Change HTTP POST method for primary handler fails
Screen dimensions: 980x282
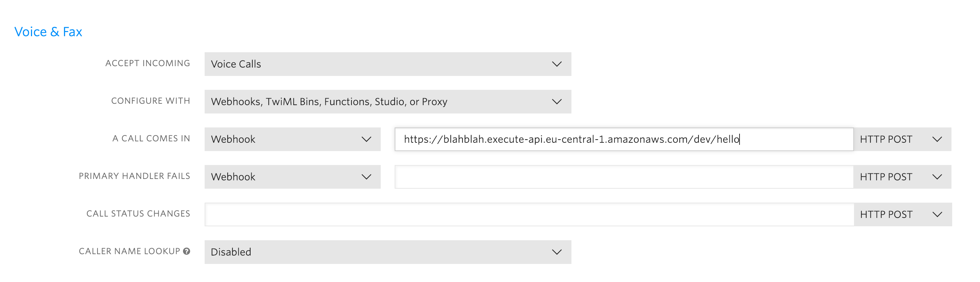[x=902, y=177]
